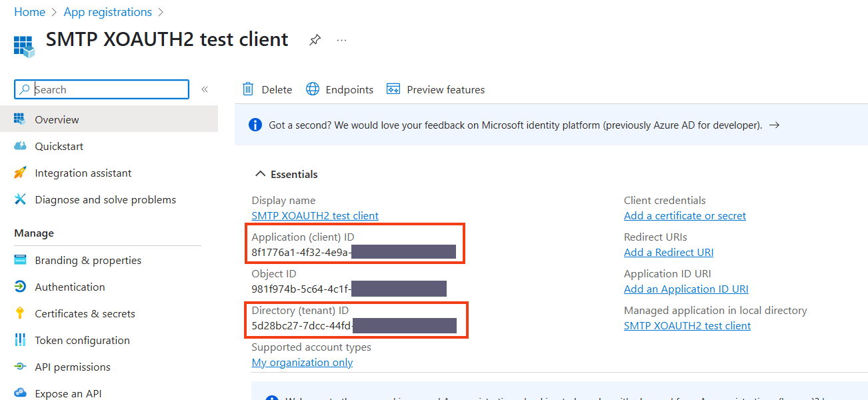Click the Supported account types label
The width and height of the screenshot is (868, 400).
tap(311, 347)
